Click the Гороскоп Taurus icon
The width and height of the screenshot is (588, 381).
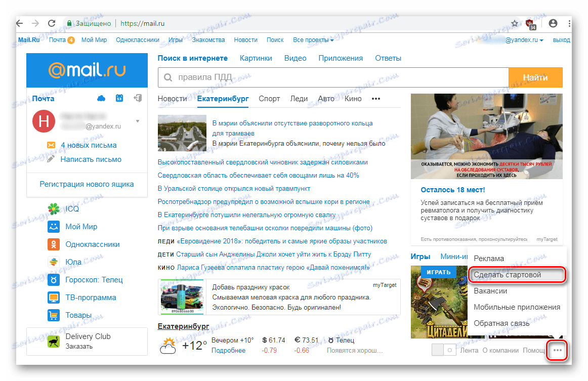(54, 279)
